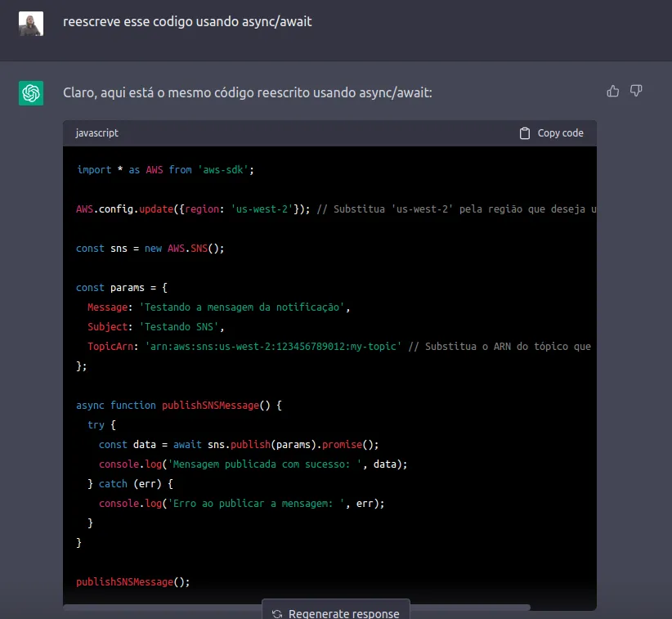Click the user message about async/await rewriting
This screenshot has width=672, height=619.
[187, 22]
